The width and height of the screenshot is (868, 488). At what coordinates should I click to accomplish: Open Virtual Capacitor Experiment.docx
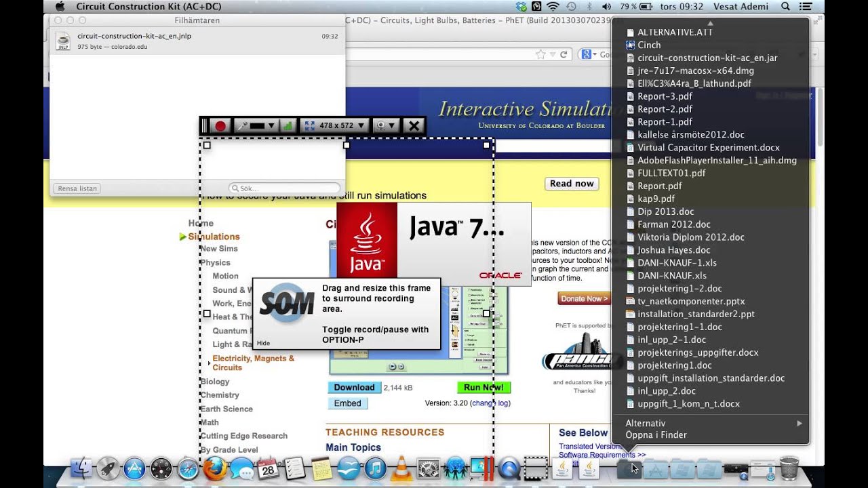coord(710,148)
